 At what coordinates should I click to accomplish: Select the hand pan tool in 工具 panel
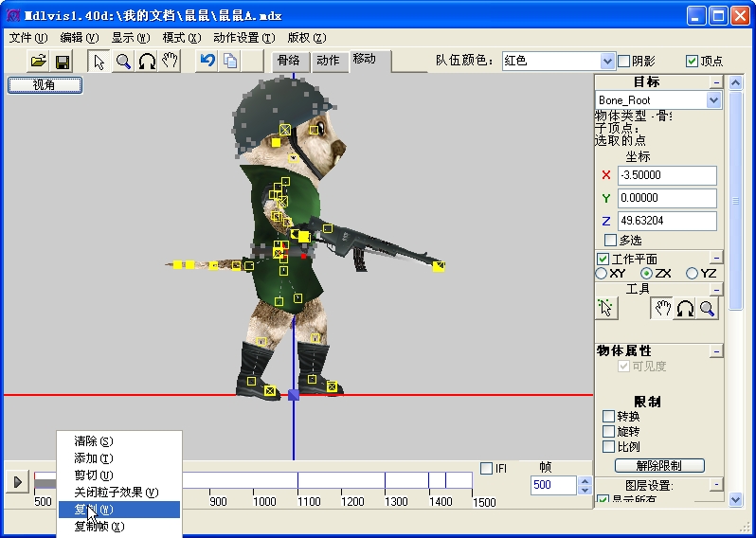pos(660,308)
